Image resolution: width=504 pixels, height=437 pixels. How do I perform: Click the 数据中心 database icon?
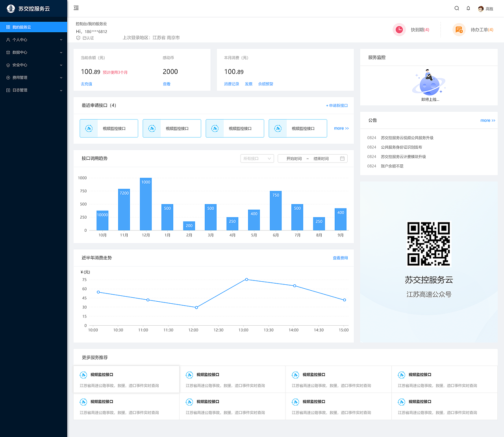click(x=8, y=52)
